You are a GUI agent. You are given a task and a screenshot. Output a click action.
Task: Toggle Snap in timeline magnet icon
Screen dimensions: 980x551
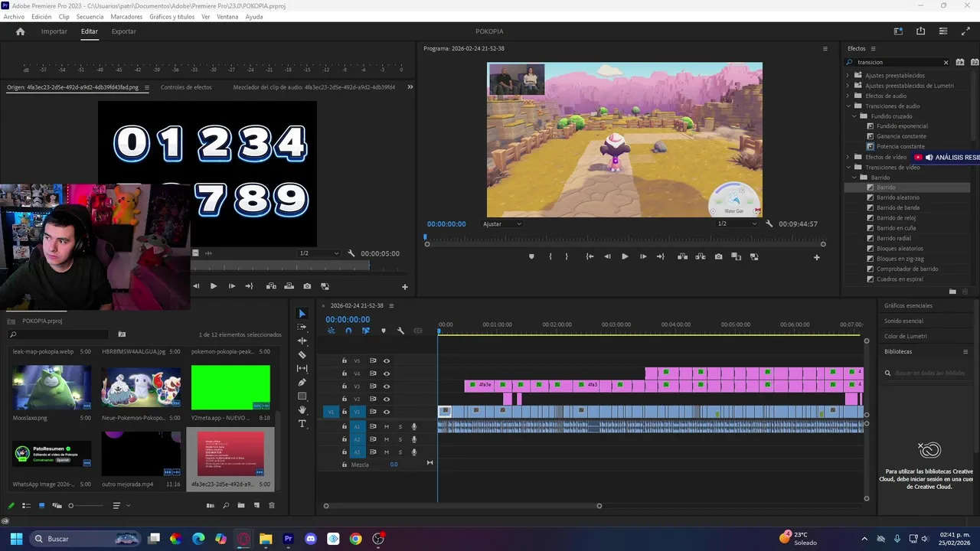pyautogui.click(x=348, y=331)
